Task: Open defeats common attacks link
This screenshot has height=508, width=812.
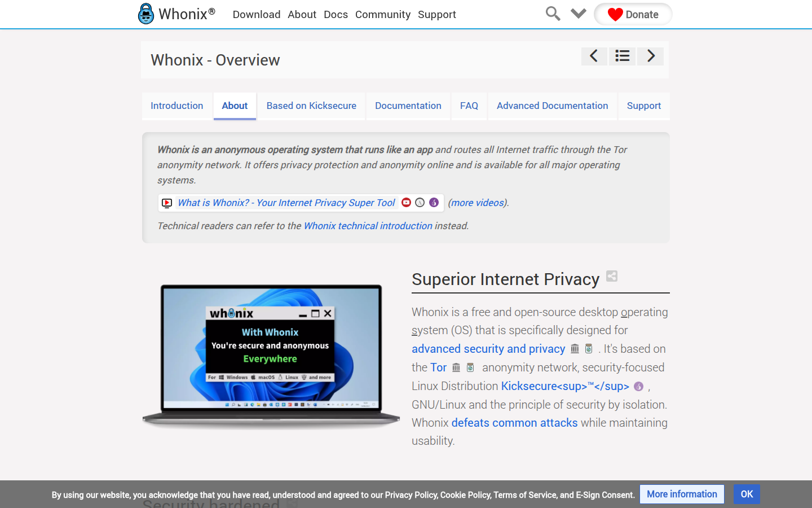Action: click(x=514, y=423)
